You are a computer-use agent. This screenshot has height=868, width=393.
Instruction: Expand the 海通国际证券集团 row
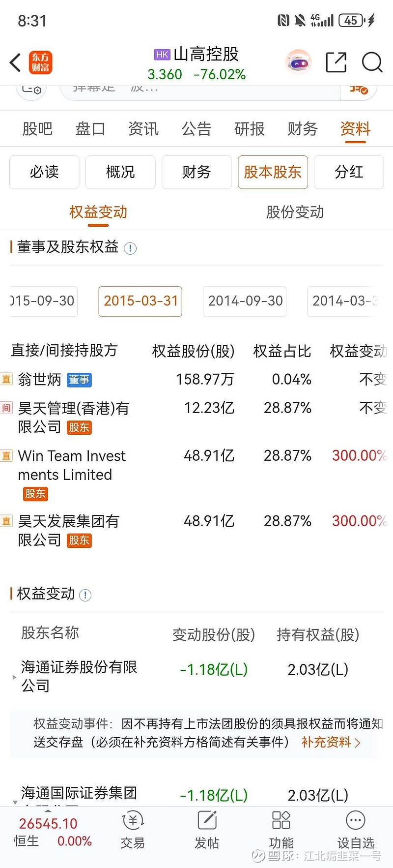(x=15, y=802)
